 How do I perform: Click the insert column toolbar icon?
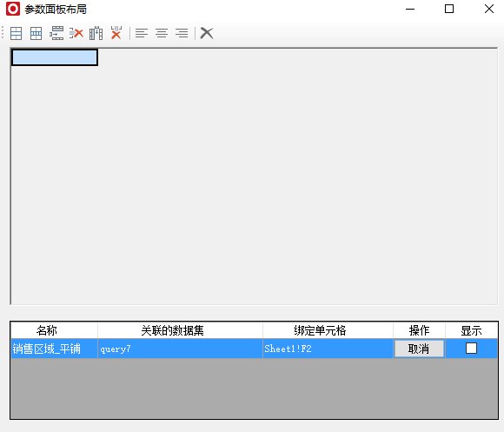click(x=96, y=33)
